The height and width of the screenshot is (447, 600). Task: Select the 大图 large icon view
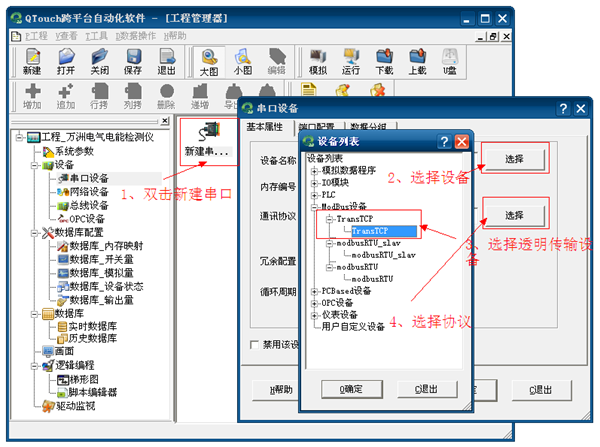tap(209, 62)
